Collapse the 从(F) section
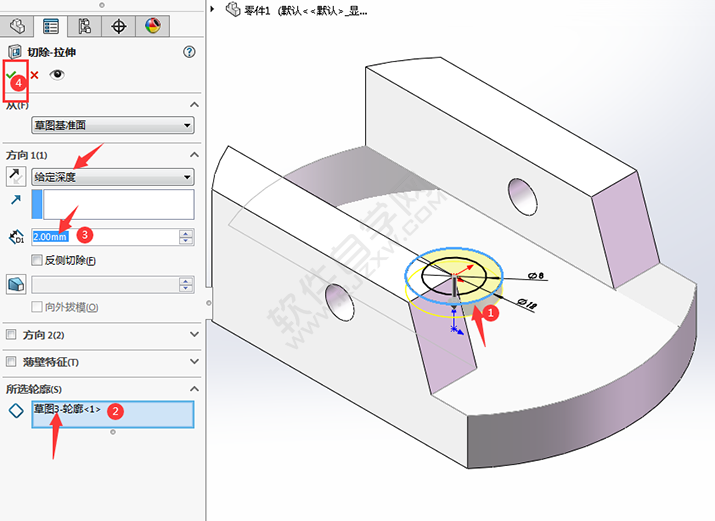This screenshot has width=715, height=521. pyautogui.click(x=194, y=105)
